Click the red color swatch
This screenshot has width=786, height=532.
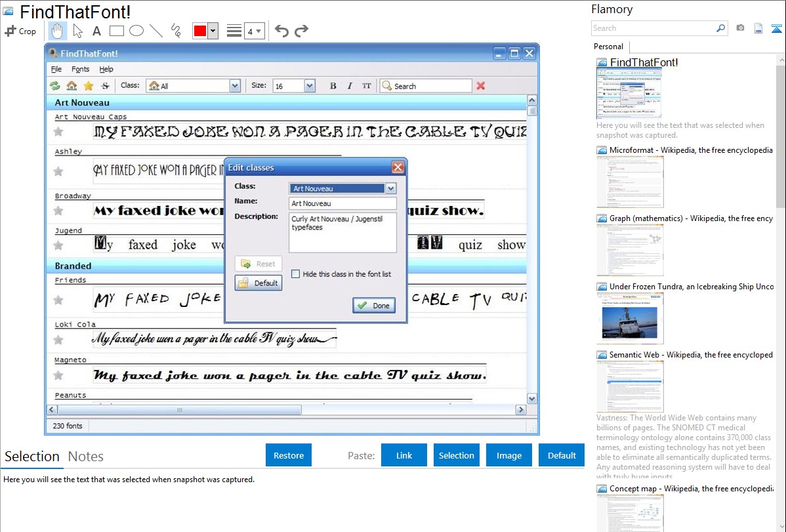(200, 31)
